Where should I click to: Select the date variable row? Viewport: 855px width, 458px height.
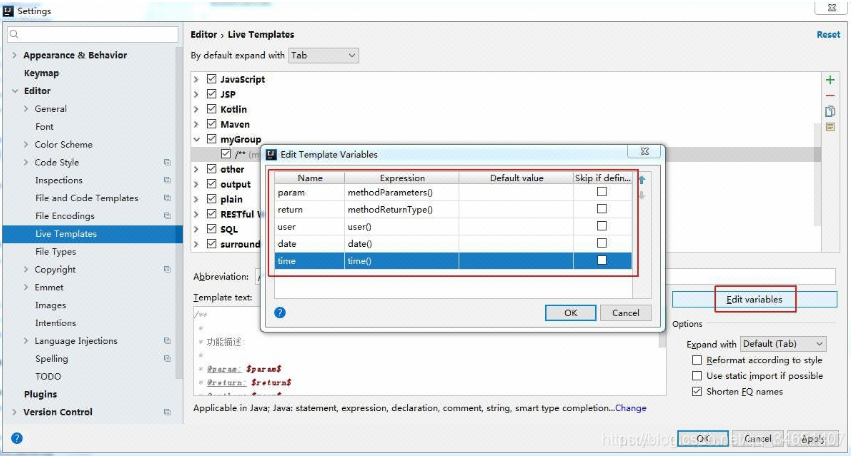click(x=453, y=244)
